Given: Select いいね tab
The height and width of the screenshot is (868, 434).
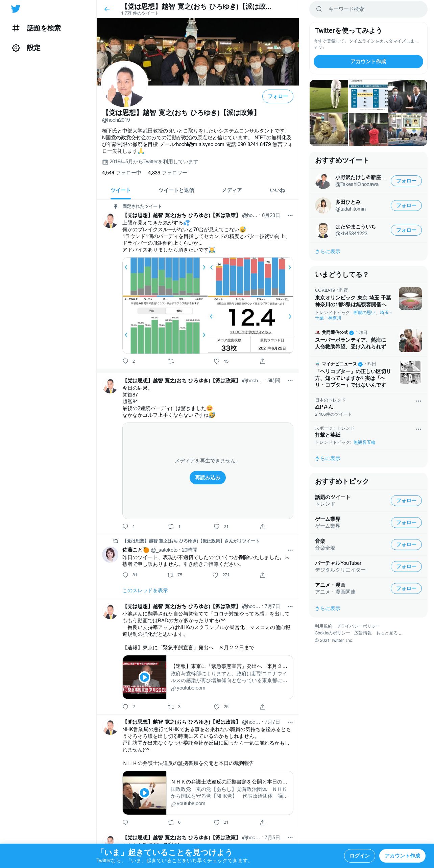Looking at the screenshot, I should (x=278, y=190).
